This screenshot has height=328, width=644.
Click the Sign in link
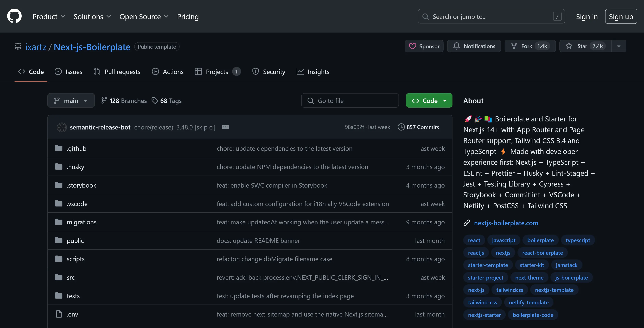pos(587,16)
